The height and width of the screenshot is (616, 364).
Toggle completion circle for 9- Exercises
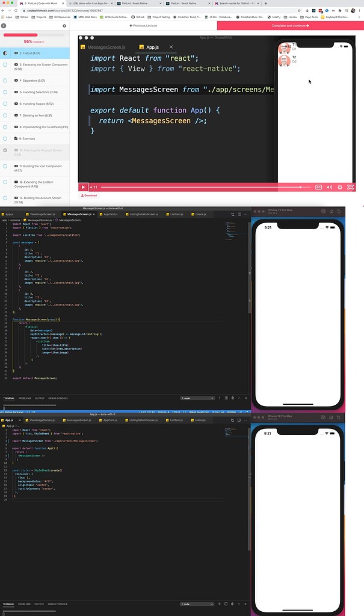(x=5, y=139)
